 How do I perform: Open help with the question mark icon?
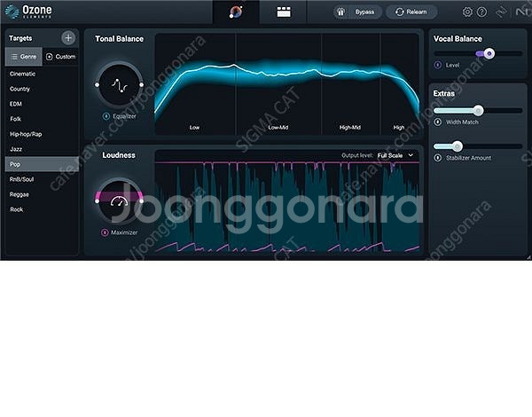[x=481, y=12]
